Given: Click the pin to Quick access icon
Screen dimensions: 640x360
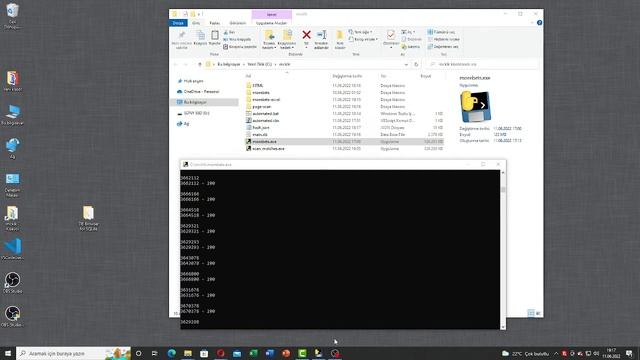Looking at the screenshot, I should pyautogui.click(x=182, y=36).
